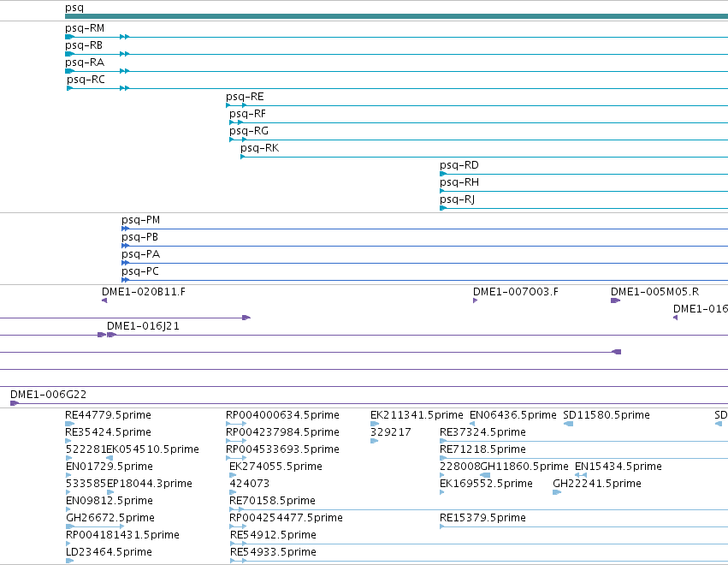Click arrow glyph under DME1-020B11.F
The image size is (728, 565).
tap(104, 300)
